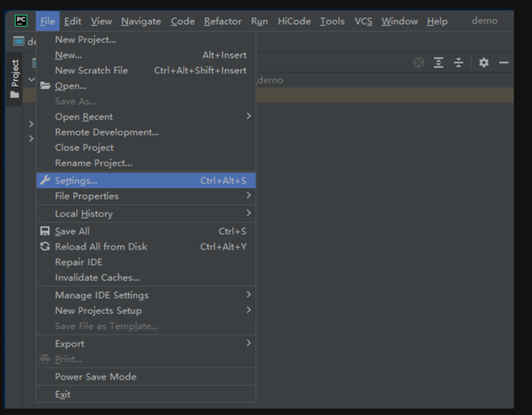Select Rename Project... entry
The height and width of the screenshot is (415, 532).
click(x=146, y=162)
